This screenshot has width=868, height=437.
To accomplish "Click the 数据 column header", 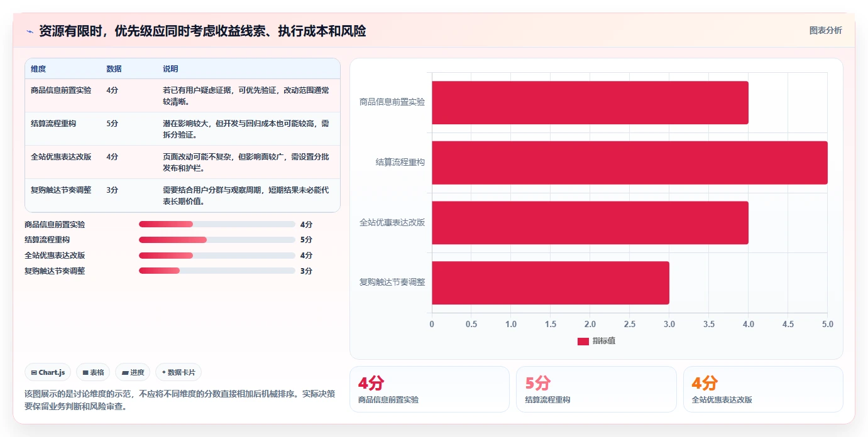I will 114,68.
